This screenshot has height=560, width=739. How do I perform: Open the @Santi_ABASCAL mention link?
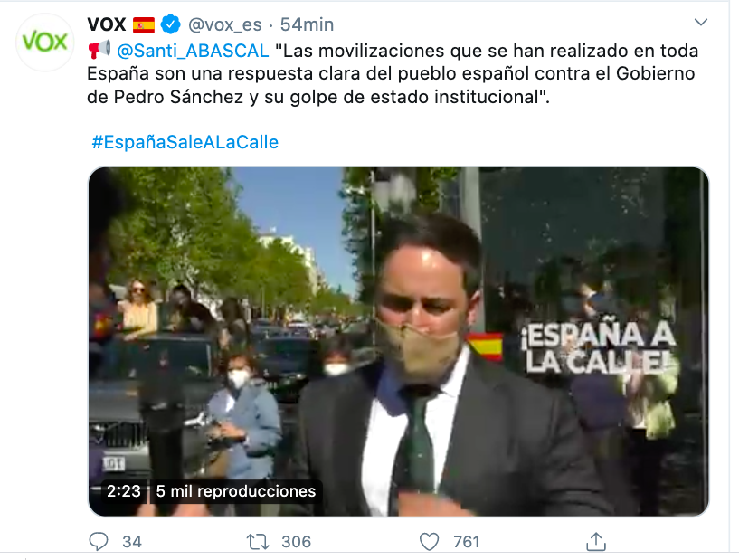pos(193,51)
